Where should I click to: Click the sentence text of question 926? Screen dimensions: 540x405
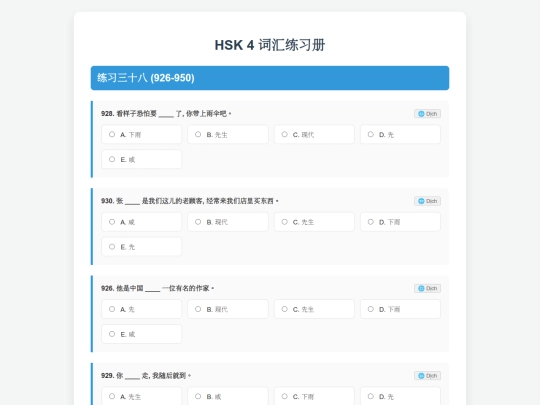[x=157, y=288]
